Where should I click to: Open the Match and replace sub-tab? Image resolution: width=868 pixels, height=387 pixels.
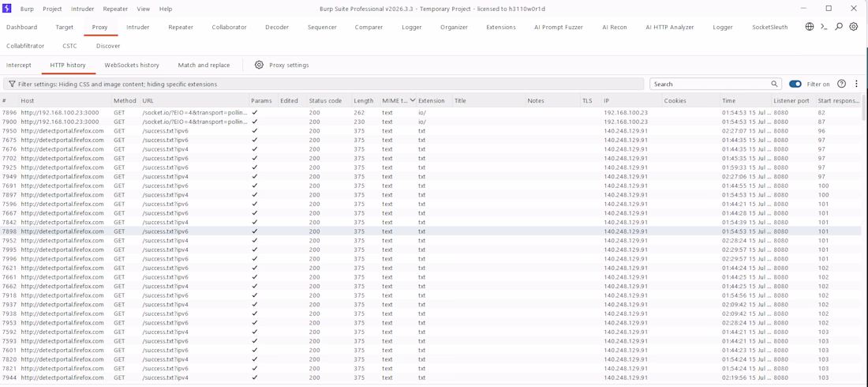(204, 65)
